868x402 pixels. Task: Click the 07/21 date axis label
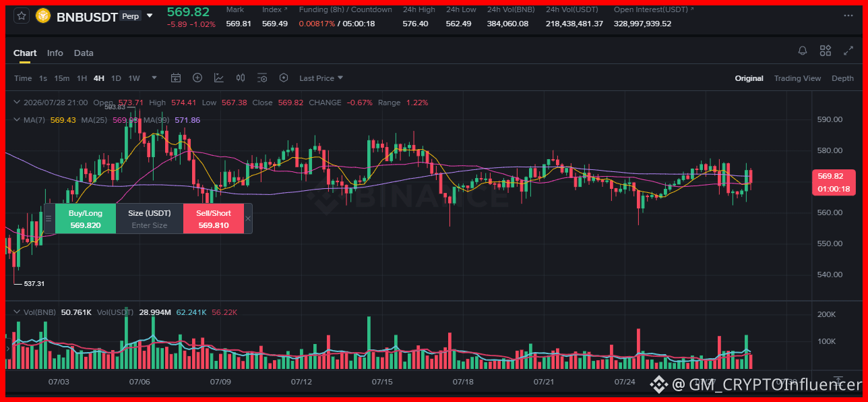tap(543, 382)
